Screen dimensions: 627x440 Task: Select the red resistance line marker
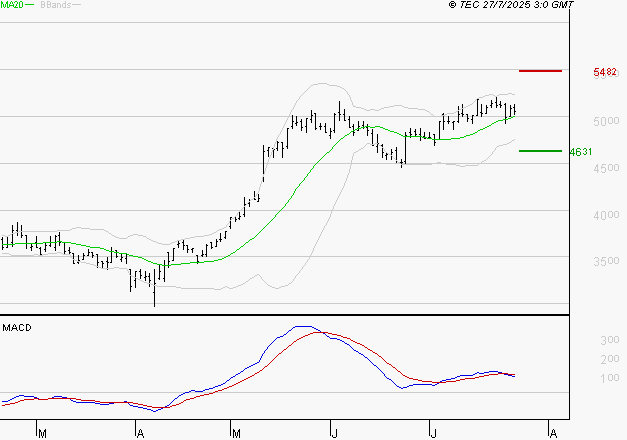540,71
